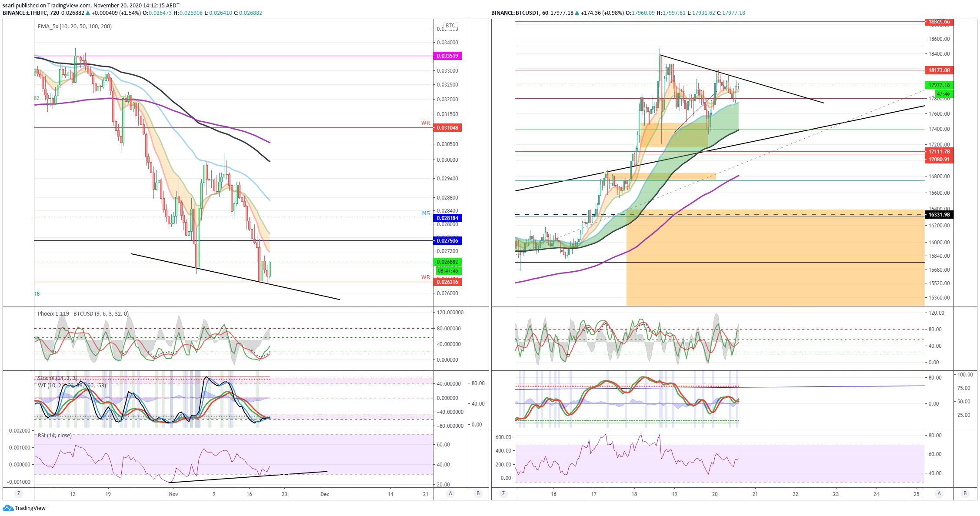Click the WR label near 0.026316 line
This screenshot has width=980, height=516.
(x=426, y=277)
